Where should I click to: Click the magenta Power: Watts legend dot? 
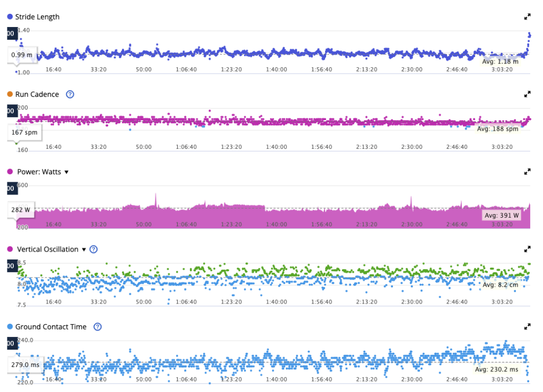pos(10,172)
